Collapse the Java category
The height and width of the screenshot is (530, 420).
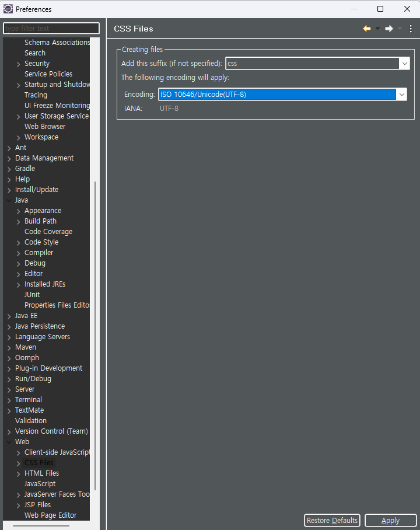click(9, 200)
